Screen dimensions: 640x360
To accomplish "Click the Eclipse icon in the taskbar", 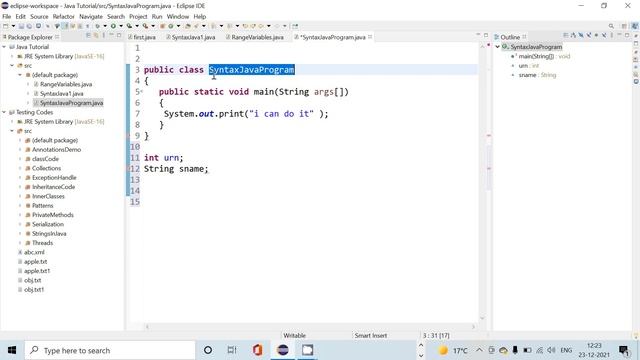I will 282,350.
